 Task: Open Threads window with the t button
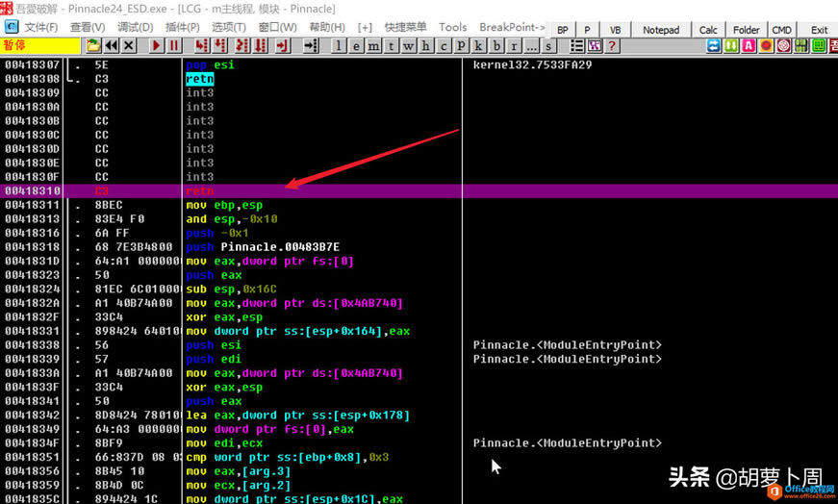(x=392, y=46)
